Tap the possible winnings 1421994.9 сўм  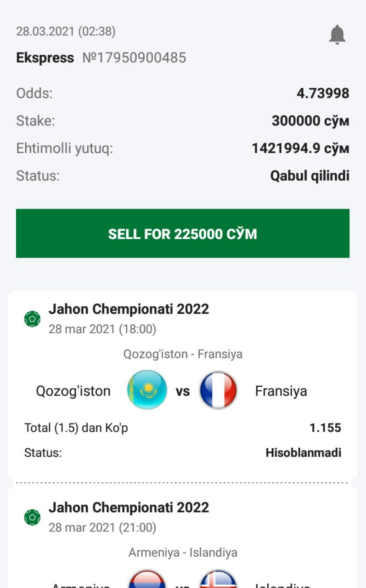tap(300, 148)
